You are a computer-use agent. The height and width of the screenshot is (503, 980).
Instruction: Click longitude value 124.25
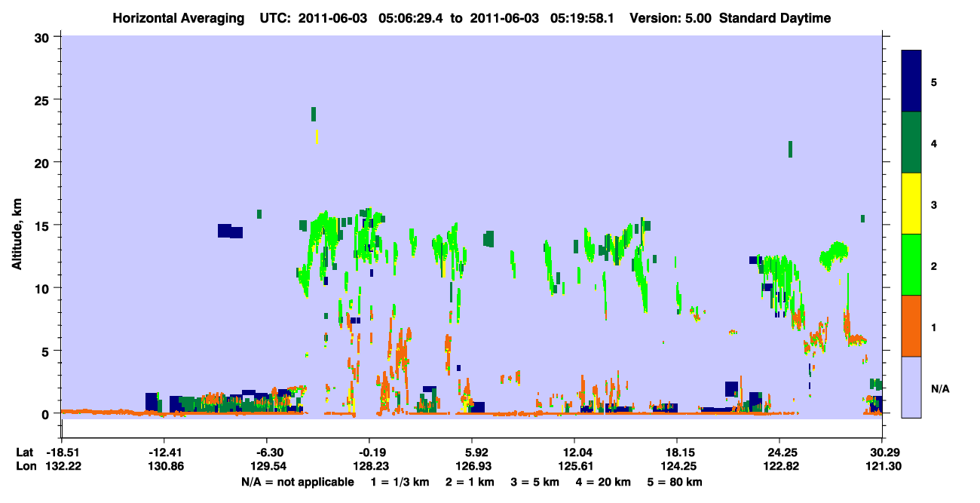[677, 466]
